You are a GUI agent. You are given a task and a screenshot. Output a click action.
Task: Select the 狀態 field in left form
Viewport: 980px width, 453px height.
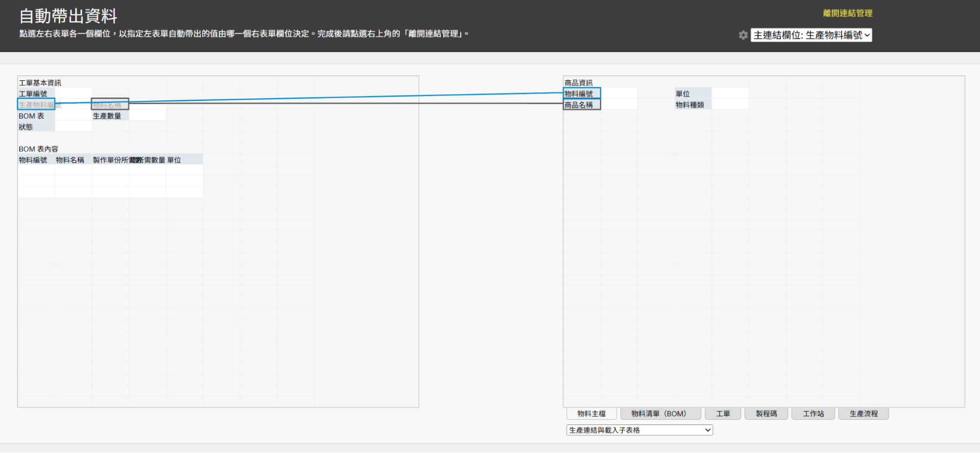pos(26,127)
